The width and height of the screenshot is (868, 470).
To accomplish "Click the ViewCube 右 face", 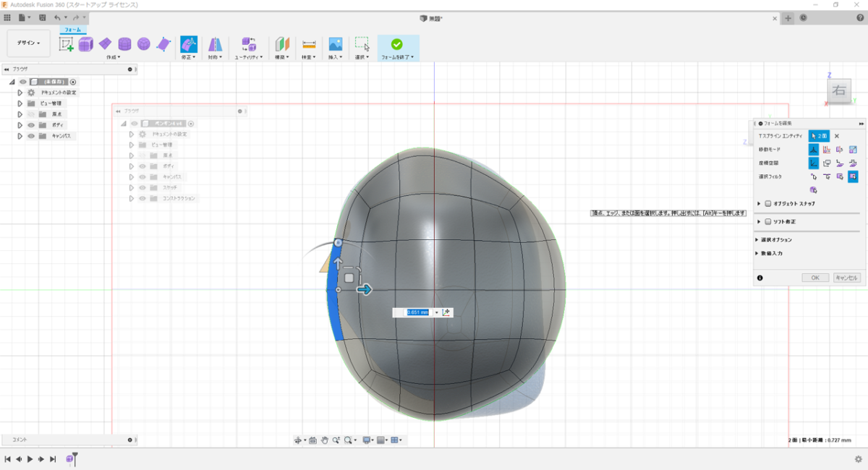I will tap(839, 90).
